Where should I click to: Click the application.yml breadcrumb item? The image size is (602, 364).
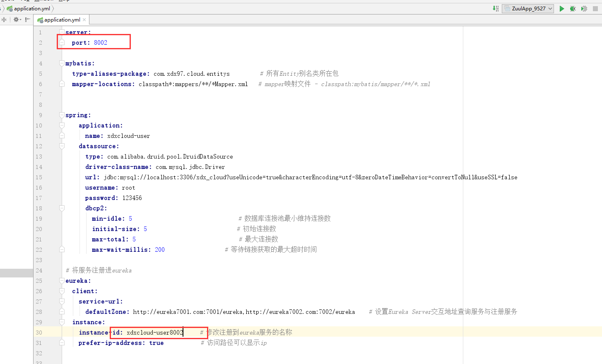(32, 8)
